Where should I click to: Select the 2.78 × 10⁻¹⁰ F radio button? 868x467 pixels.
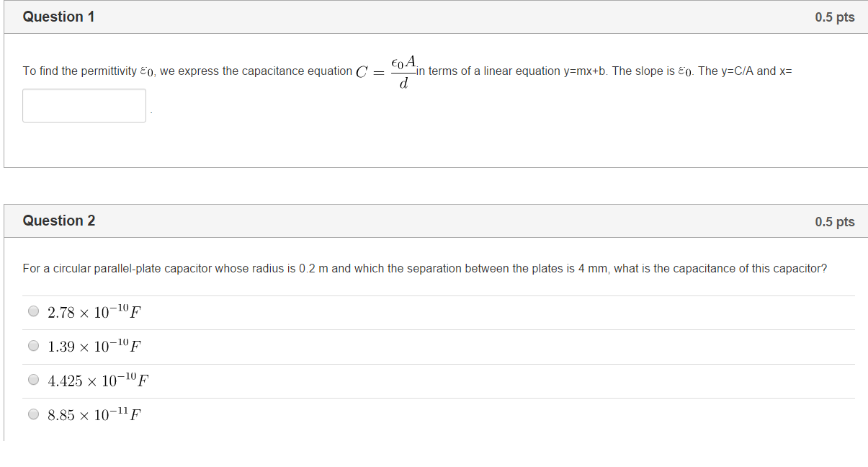coord(33,311)
